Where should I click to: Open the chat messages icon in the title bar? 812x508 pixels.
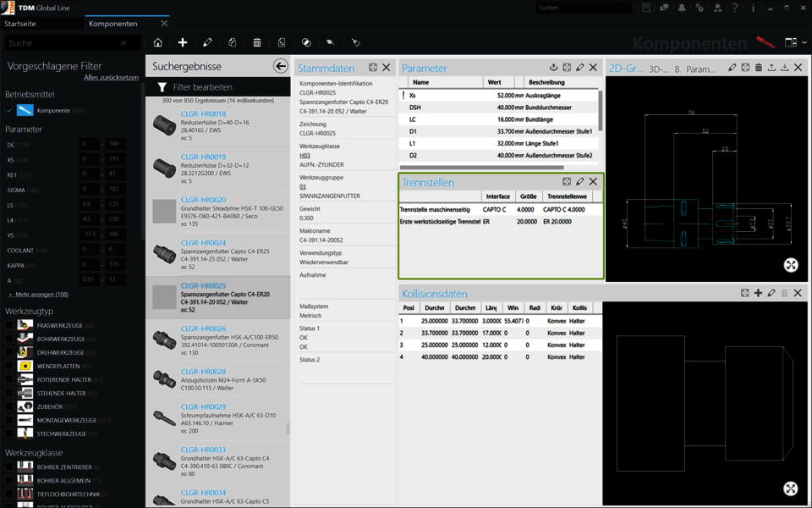tap(664, 8)
